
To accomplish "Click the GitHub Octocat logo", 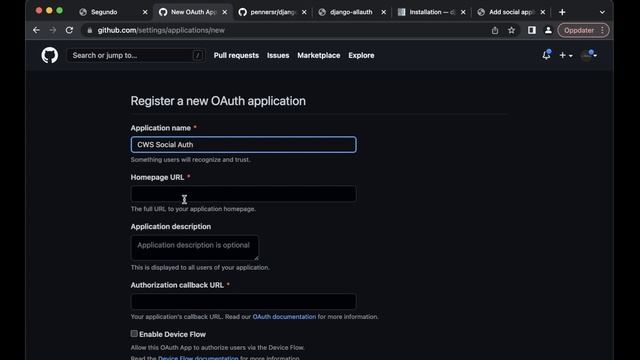I will click(49, 55).
